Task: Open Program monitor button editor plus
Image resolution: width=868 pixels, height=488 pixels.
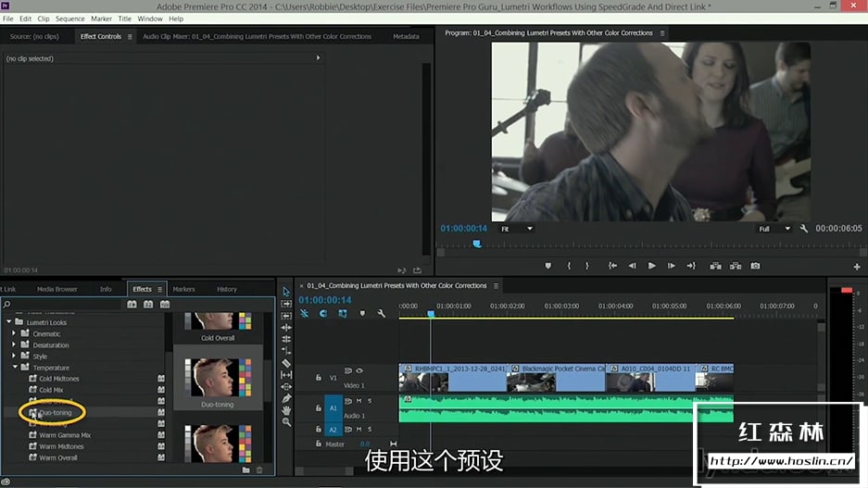Action: (856, 267)
